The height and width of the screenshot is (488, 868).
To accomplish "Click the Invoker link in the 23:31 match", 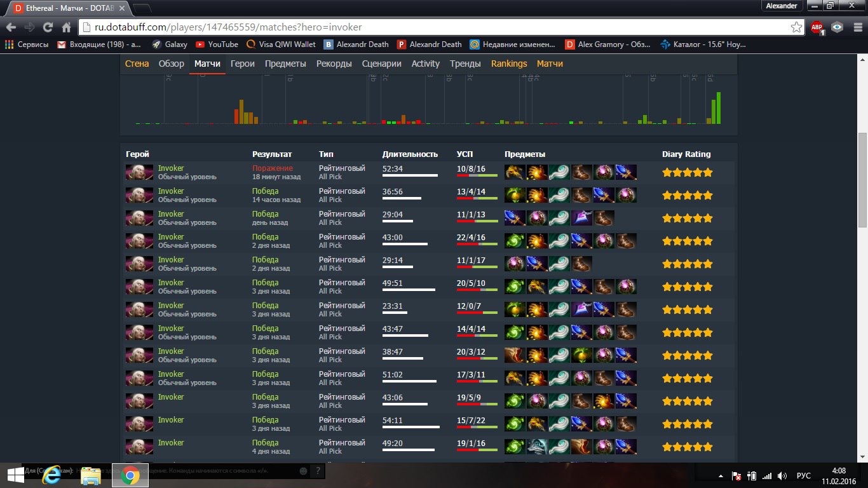I will pyautogui.click(x=171, y=306).
